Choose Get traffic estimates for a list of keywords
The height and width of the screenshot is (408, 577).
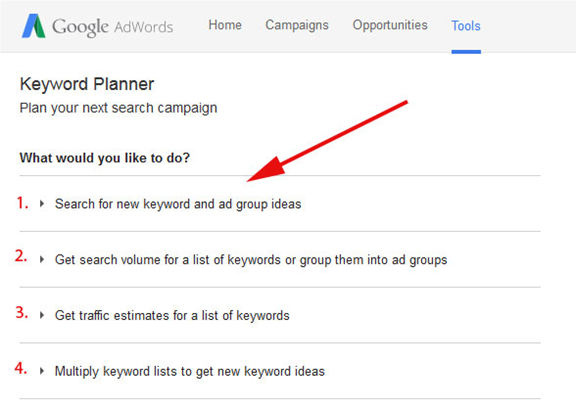[172, 316]
